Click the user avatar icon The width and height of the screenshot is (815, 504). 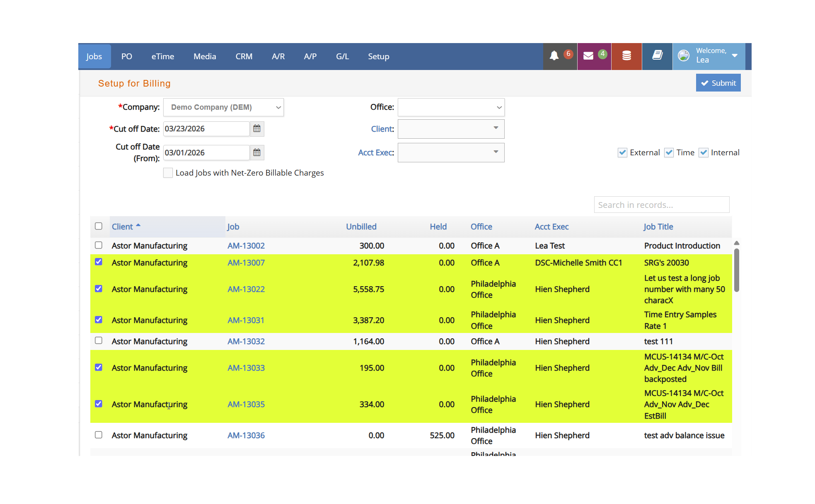(x=684, y=55)
